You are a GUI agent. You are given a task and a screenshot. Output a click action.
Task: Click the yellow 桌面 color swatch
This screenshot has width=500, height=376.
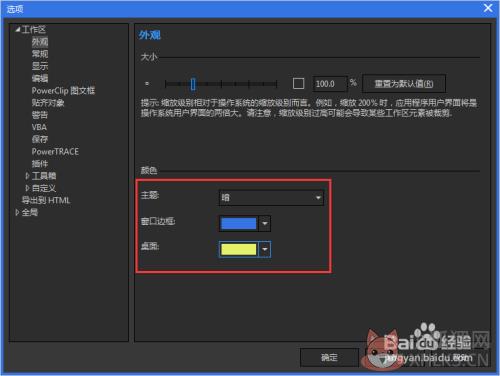(x=239, y=249)
